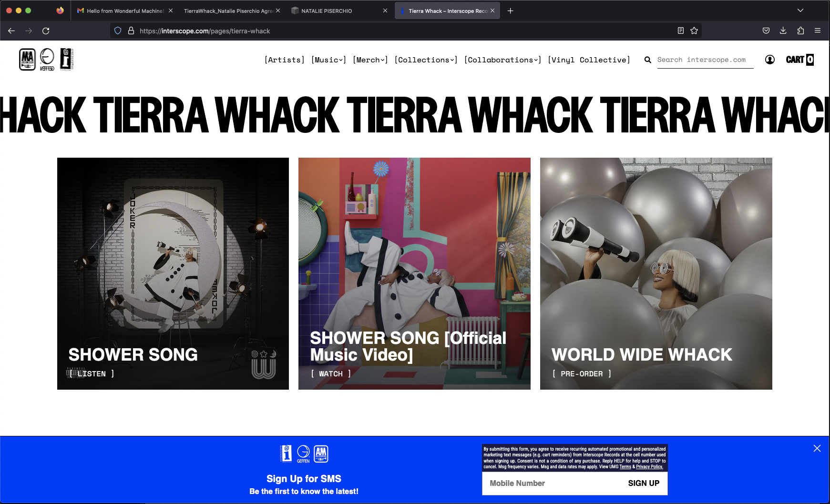Screen dimensions: 830x504
Task: Click the search magnifier icon
Action: pos(648,60)
